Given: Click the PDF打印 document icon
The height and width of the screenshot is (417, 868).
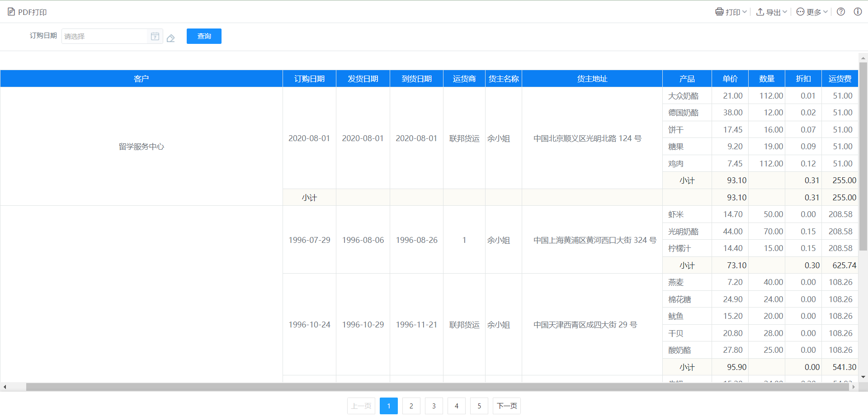Looking at the screenshot, I should (11, 12).
